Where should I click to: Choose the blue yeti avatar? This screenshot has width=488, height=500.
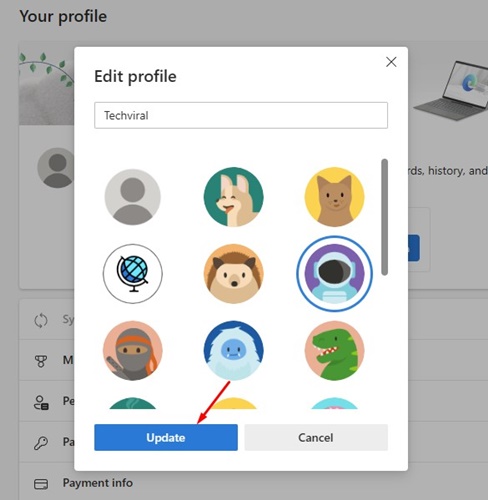pos(234,351)
